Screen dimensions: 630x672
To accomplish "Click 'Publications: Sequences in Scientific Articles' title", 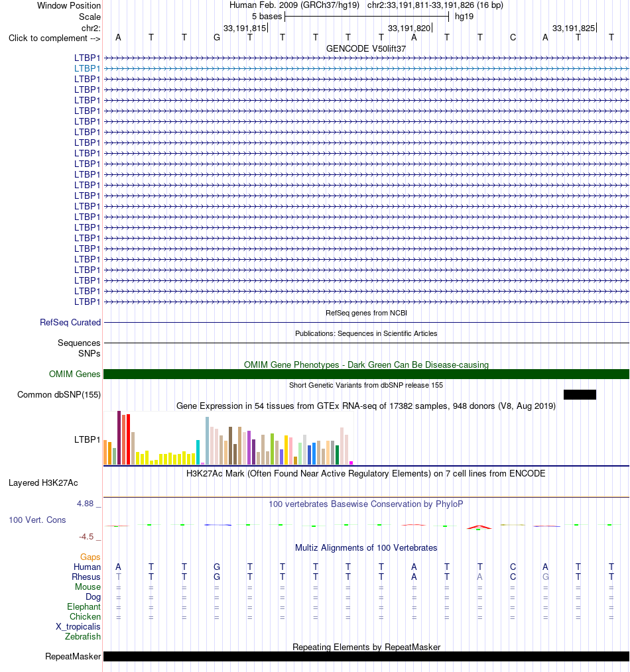I will (x=366, y=333).
